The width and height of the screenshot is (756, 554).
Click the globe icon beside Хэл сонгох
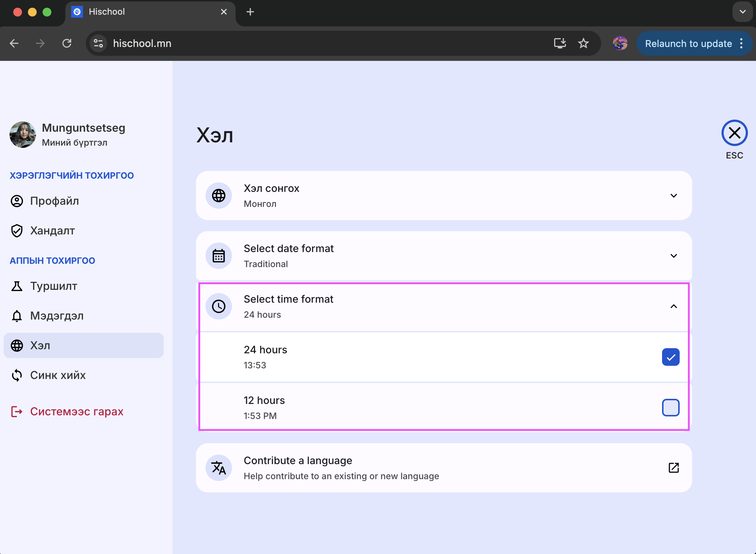(x=219, y=196)
